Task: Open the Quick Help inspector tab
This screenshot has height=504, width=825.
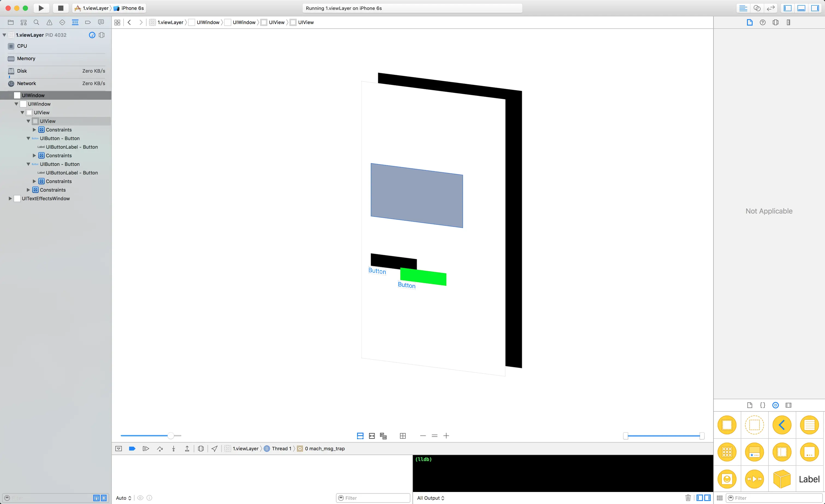Action: point(763,22)
